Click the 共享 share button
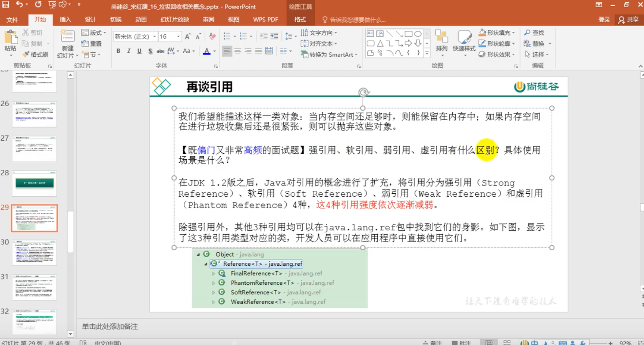The width and height of the screenshot is (644, 345). click(629, 20)
